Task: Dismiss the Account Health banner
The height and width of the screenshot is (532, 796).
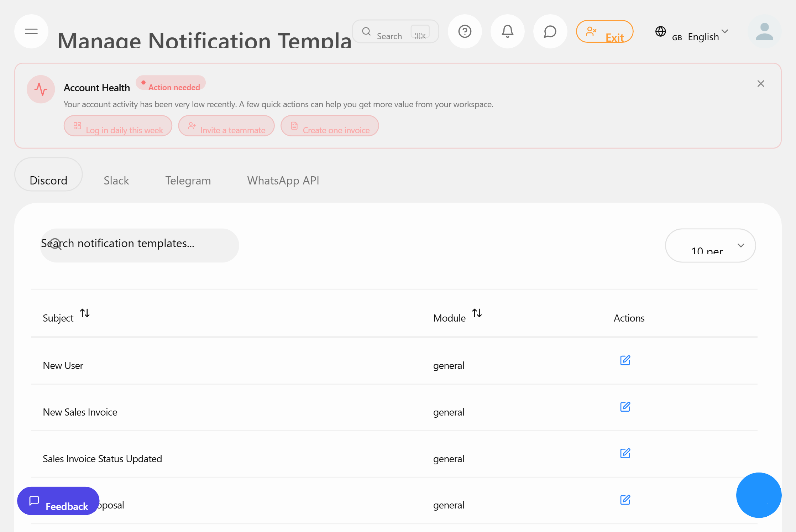Action: click(761, 83)
